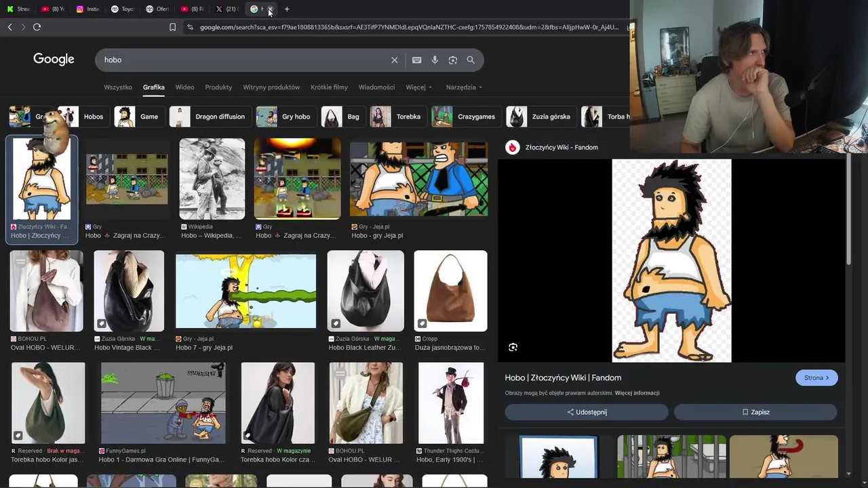Click the preview panel vertical scrollbar
868x488 pixels.
point(848,210)
